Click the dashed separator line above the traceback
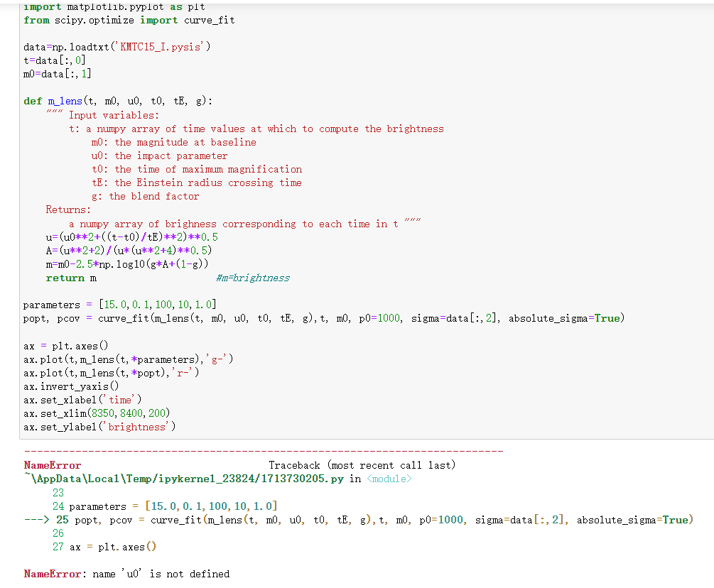714x588 pixels. tap(263, 450)
